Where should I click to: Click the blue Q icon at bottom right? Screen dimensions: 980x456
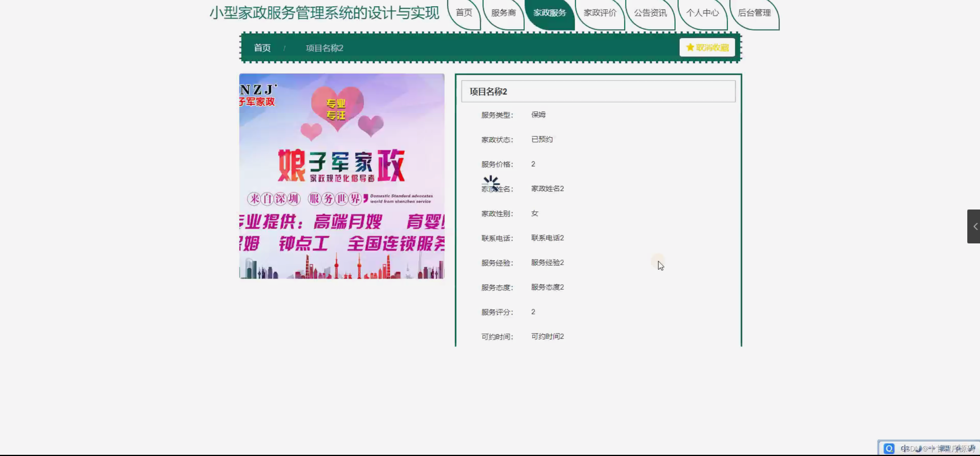(888, 448)
